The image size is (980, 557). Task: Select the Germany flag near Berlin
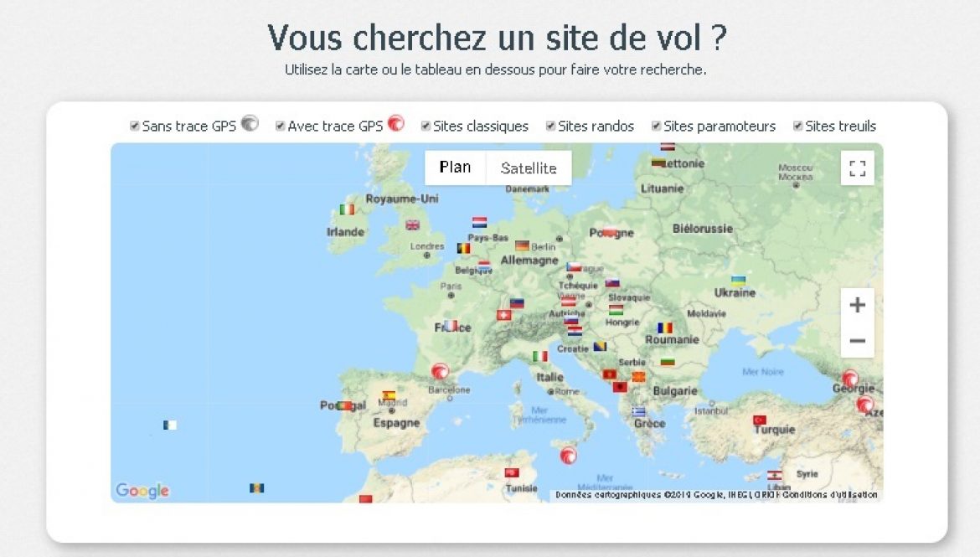[523, 245]
